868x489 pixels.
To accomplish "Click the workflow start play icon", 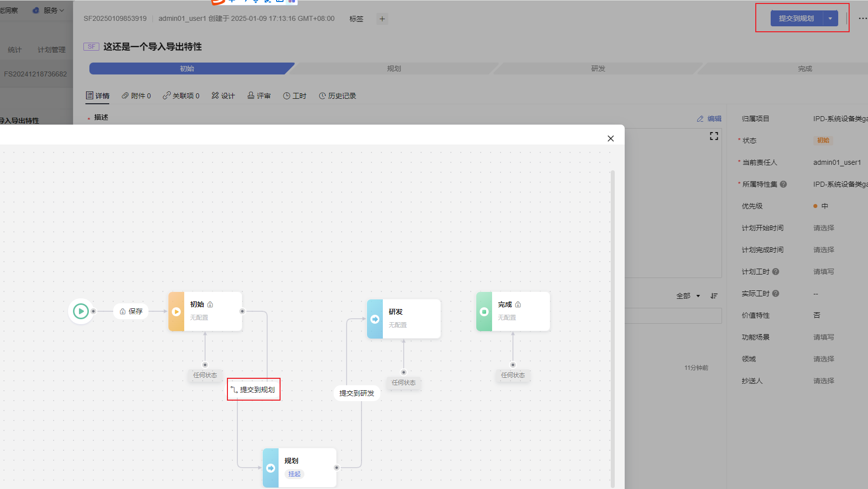I will tap(80, 311).
